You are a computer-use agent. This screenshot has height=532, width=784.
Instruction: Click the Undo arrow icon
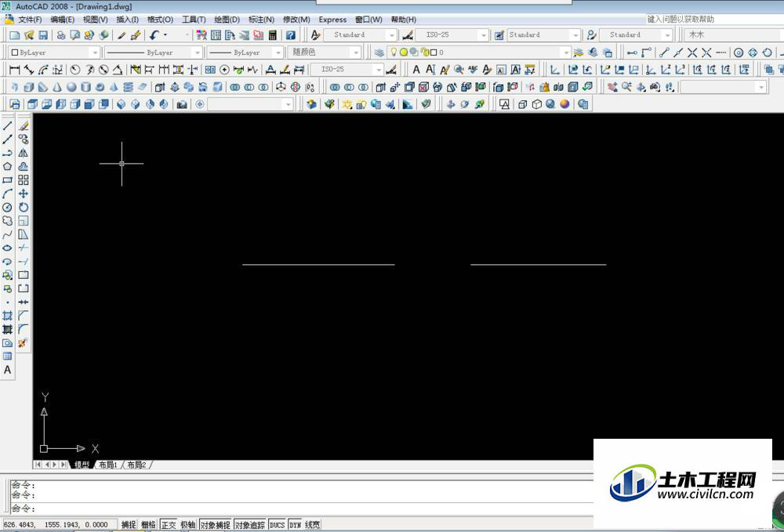tap(154, 35)
